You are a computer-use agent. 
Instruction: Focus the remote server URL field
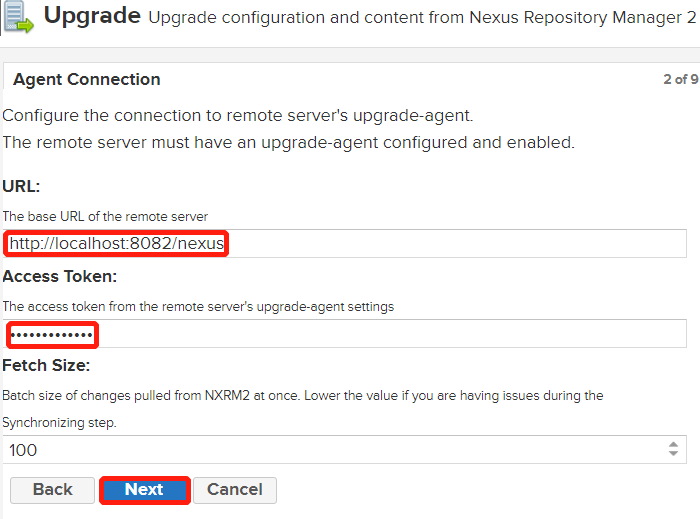(x=344, y=243)
